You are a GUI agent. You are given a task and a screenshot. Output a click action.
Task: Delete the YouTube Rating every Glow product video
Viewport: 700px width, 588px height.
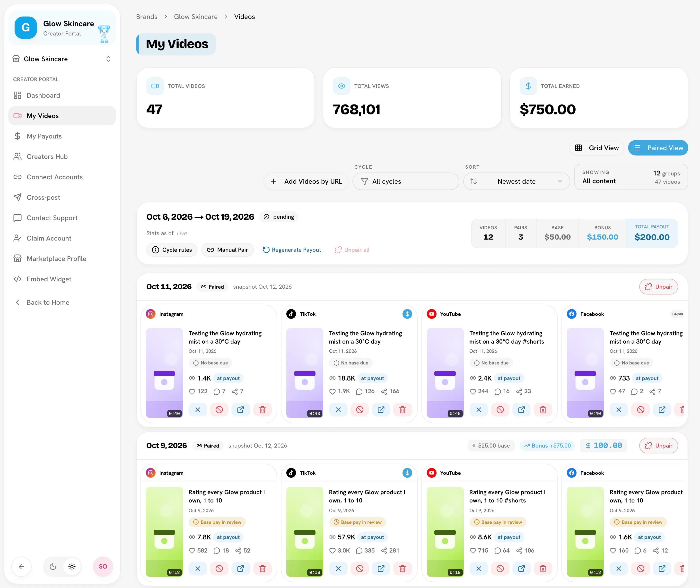(x=543, y=569)
